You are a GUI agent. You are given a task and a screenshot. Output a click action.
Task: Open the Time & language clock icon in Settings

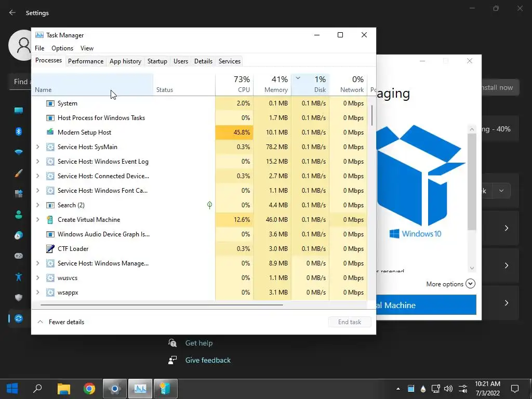pyautogui.click(x=19, y=235)
